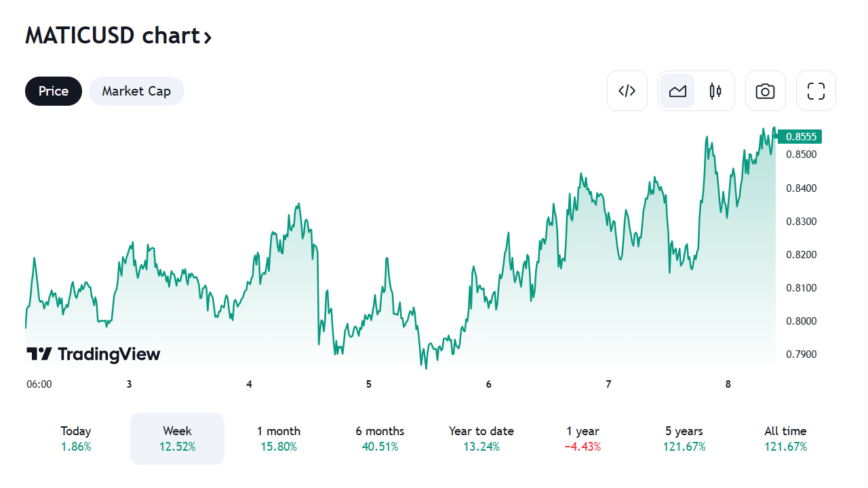Click the TradingView logo

click(94, 354)
